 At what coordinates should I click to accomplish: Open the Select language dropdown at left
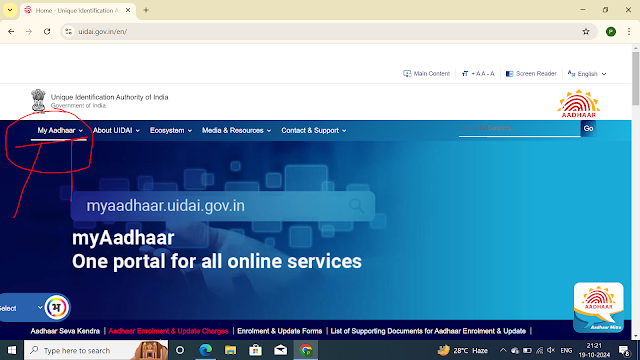21,308
